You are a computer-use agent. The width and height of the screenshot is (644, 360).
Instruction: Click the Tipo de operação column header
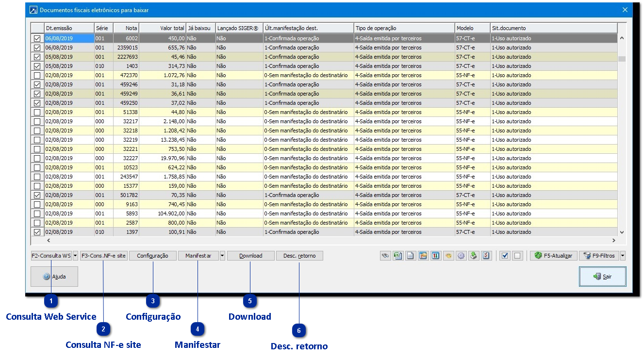pos(404,28)
